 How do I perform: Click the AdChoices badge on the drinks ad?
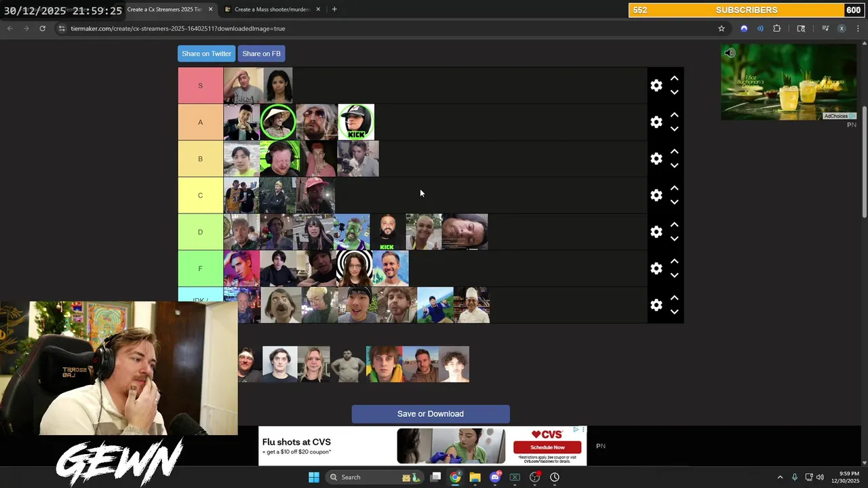(x=840, y=116)
